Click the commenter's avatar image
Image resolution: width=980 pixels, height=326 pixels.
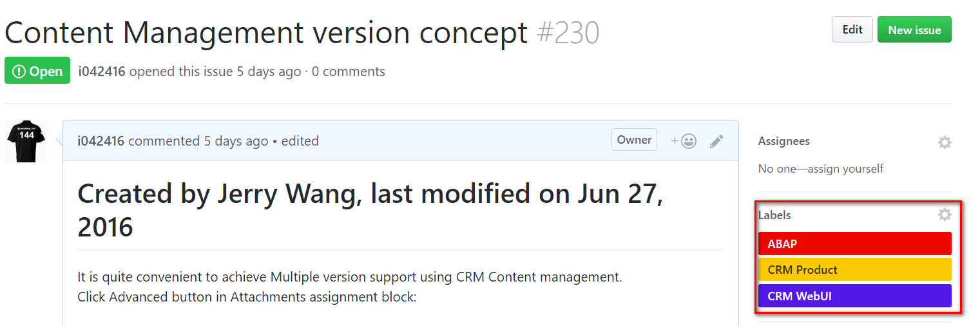pyautogui.click(x=26, y=140)
